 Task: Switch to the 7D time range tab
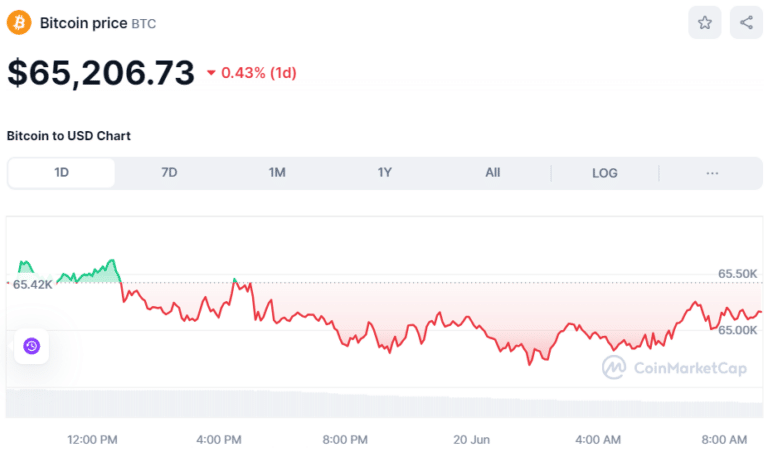tap(169, 173)
